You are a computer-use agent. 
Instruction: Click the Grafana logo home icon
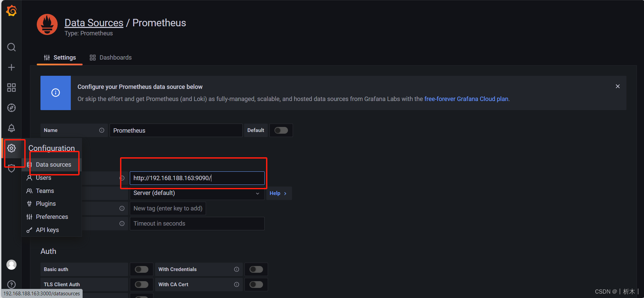point(11,11)
